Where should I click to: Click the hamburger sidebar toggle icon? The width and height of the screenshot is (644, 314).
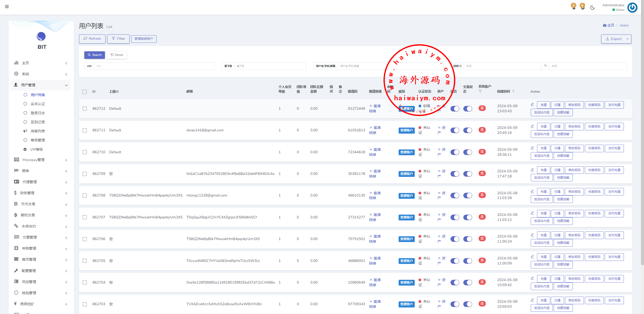(x=7, y=7)
